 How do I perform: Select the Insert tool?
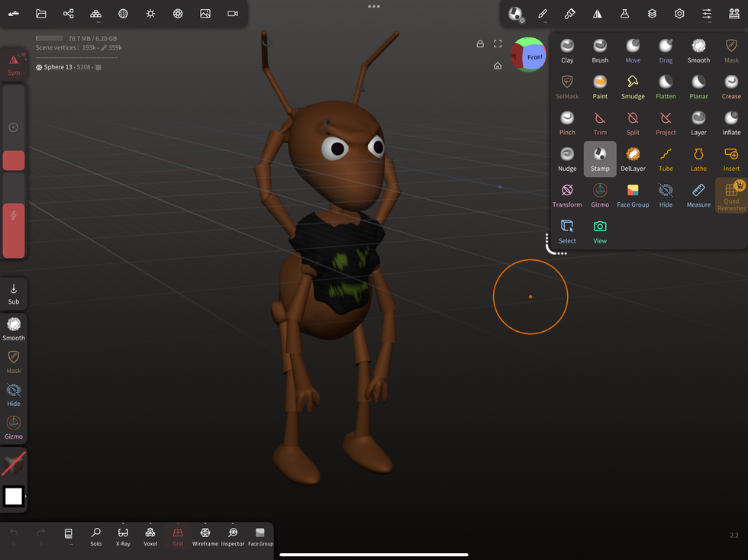coord(731,159)
